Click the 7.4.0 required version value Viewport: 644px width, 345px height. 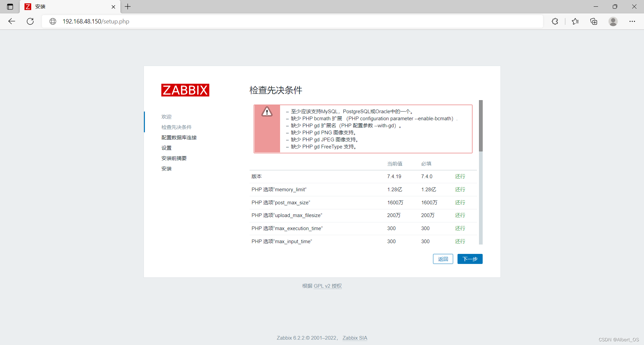(x=427, y=176)
